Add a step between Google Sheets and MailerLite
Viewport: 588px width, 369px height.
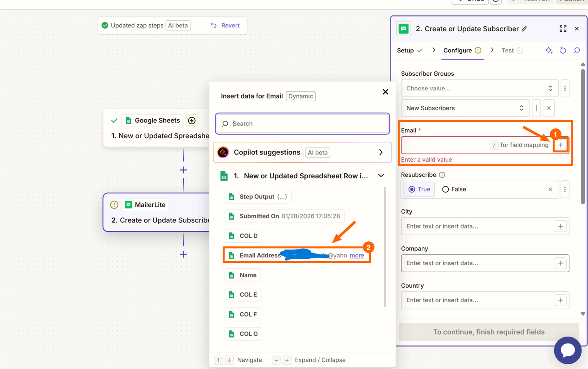183,170
